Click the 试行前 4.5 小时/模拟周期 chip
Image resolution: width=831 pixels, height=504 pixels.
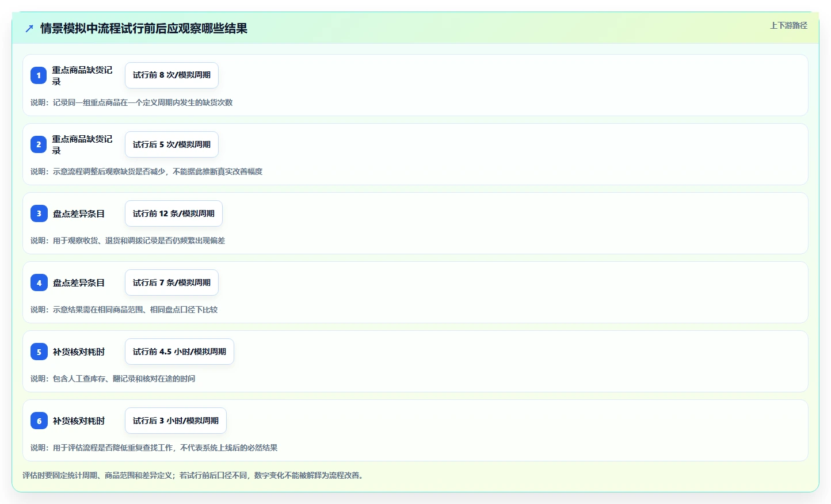tap(180, 352)
